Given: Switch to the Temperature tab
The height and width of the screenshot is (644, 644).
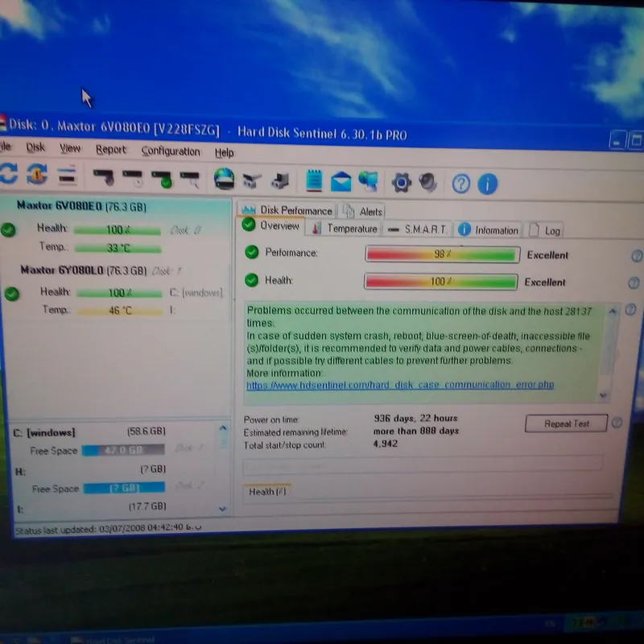Looking at the screenshot, I should click(x=345, y=229).
